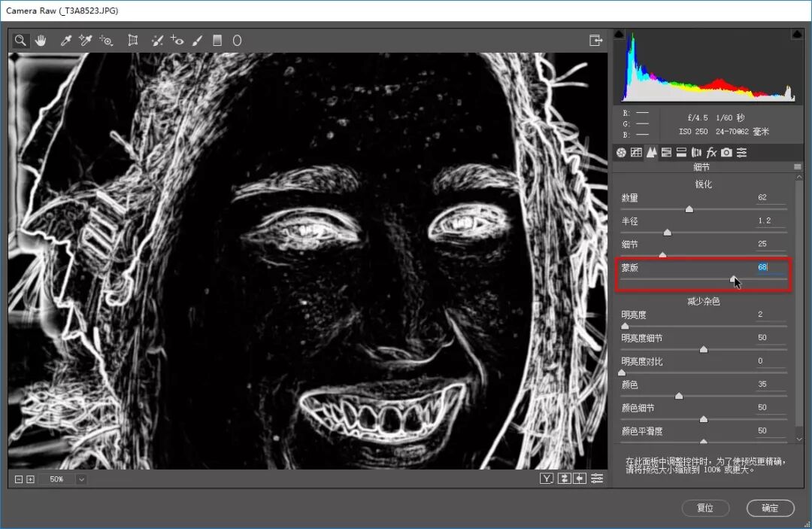The image size is (812, 529).
Task: Click the 蒙版 value input field
Action: tap(771, 267)
